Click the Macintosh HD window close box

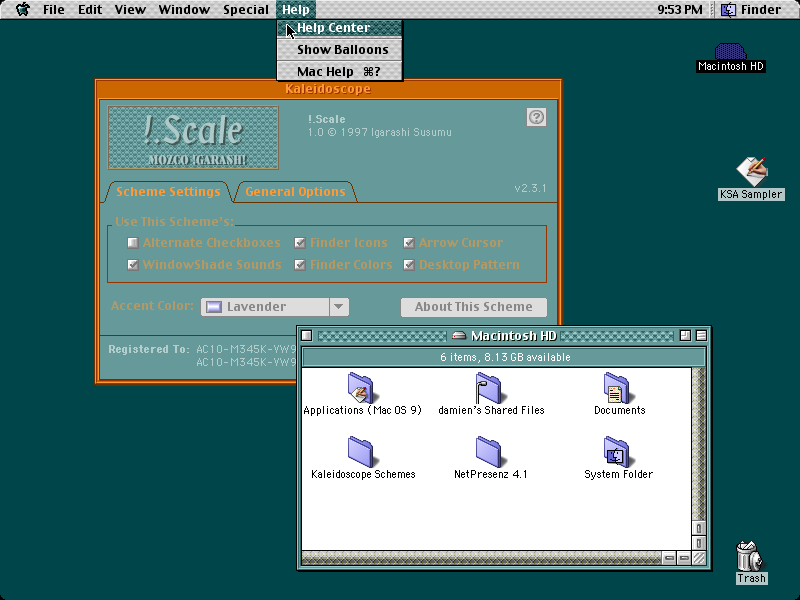[x=307, y=336]
